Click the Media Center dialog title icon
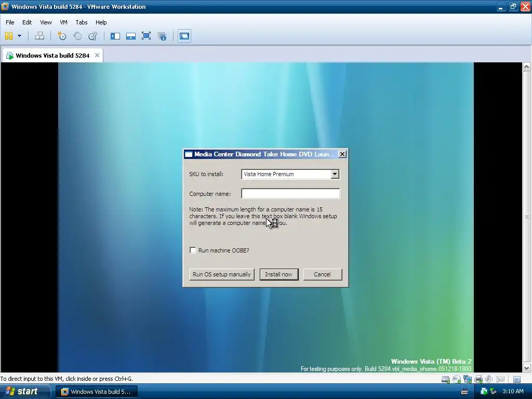The width and height of the screenshot is (532, 399). (189, 154)
